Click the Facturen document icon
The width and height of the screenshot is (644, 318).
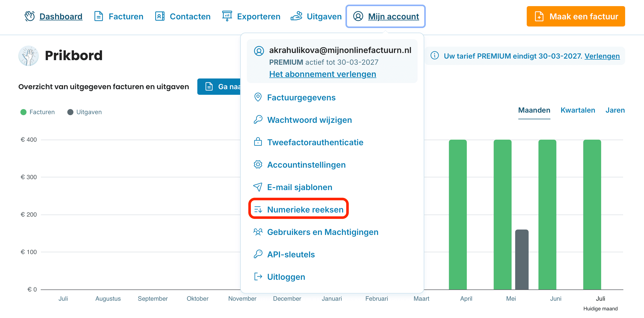point(99,16)
